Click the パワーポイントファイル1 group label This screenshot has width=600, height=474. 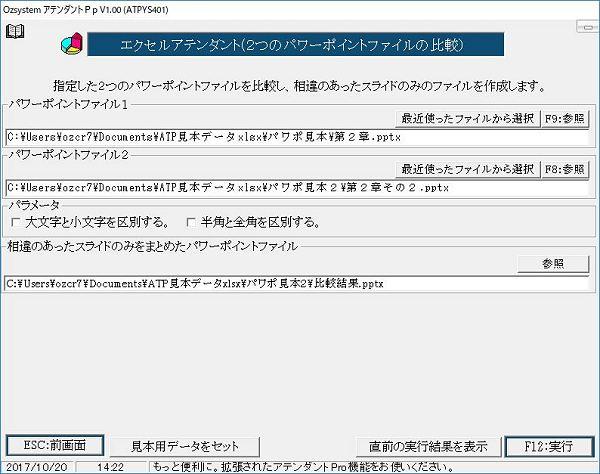[68, 104]
